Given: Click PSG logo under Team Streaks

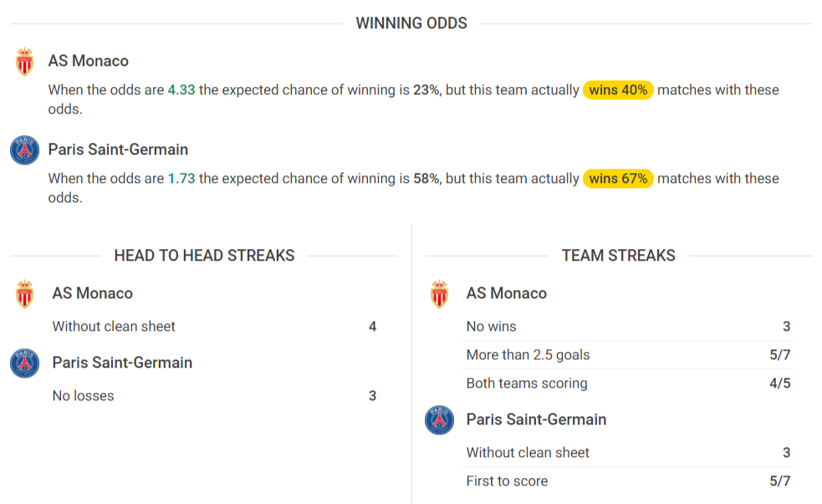Looking at the screenshot, I should 439,420.
